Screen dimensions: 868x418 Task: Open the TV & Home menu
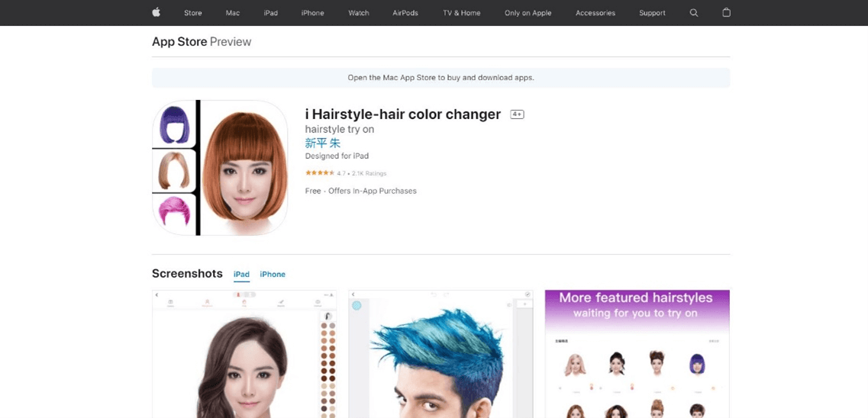(462, 13)
